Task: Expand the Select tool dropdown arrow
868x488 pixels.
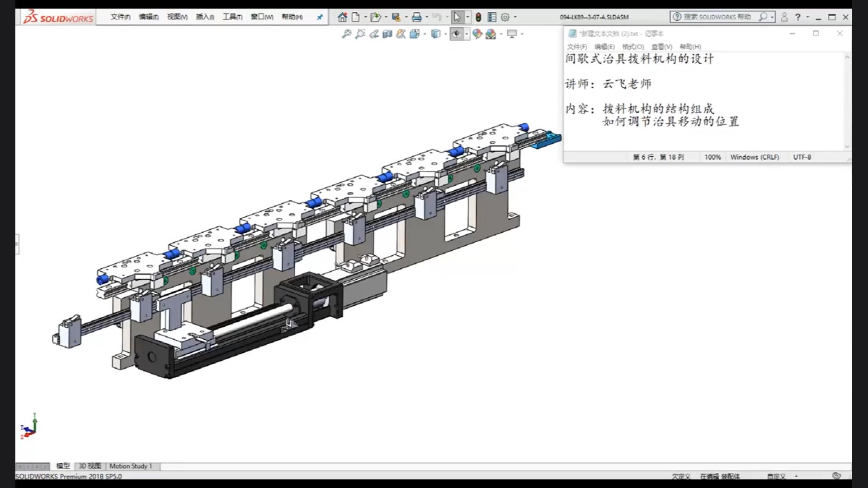Action: pyautogui.click(x=467, y=17)
